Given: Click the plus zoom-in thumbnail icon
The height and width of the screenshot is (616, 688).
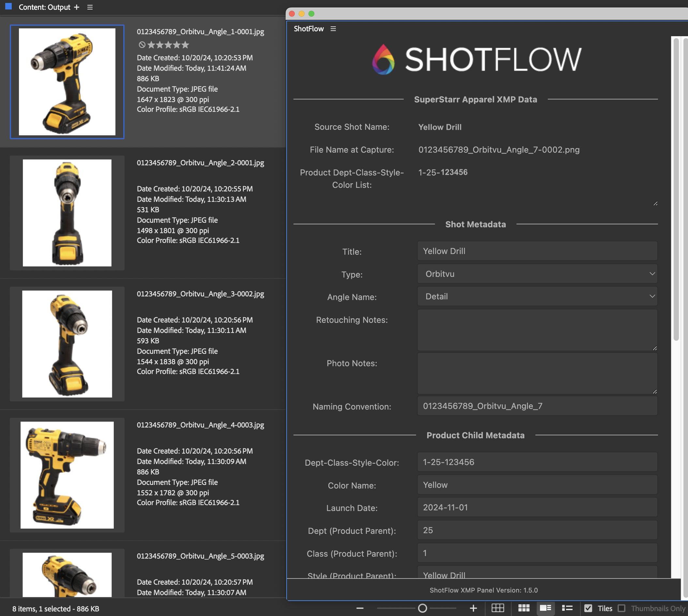Looking at the screenshot, I should point(473,608).
